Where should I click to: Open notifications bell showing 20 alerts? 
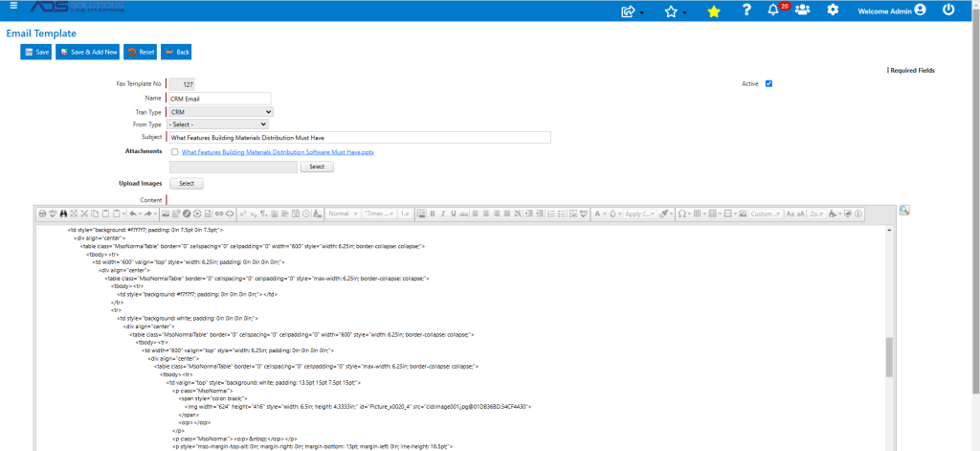click(x=773, y=10)
